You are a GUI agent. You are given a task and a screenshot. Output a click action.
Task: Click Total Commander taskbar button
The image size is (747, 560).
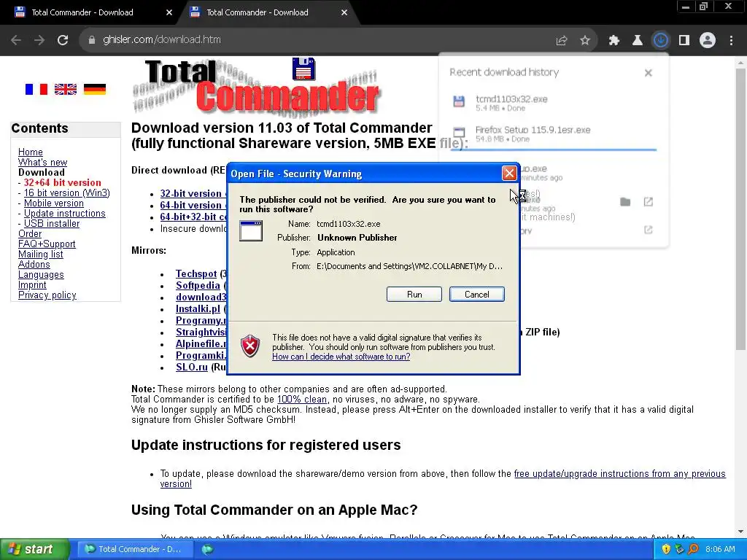click(134, 549)
